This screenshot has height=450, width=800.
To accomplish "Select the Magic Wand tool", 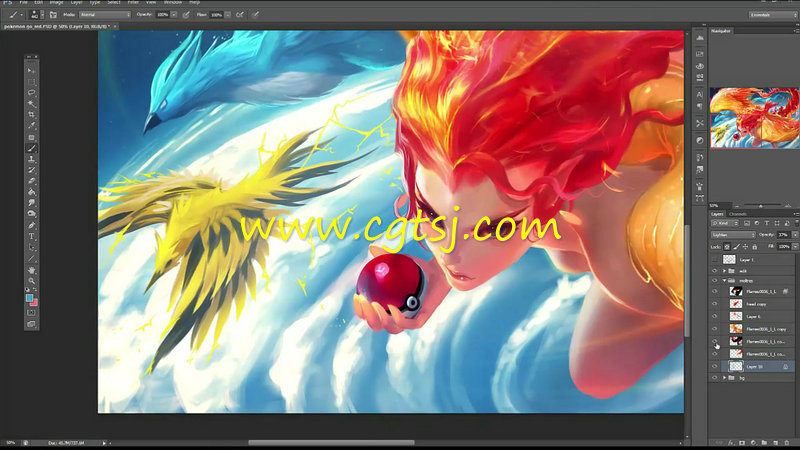I will coord(31,104).
